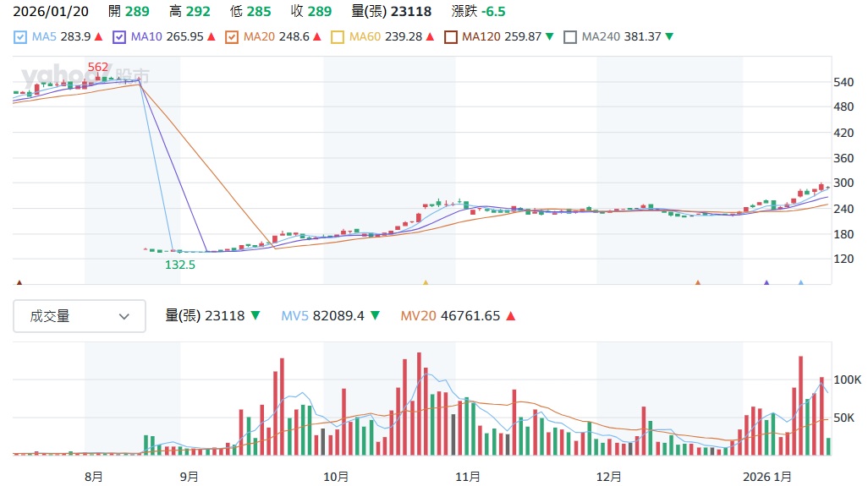Click the 11月 label on time axis
Viewport: 868px width, 486px height.
coord(468,476)
